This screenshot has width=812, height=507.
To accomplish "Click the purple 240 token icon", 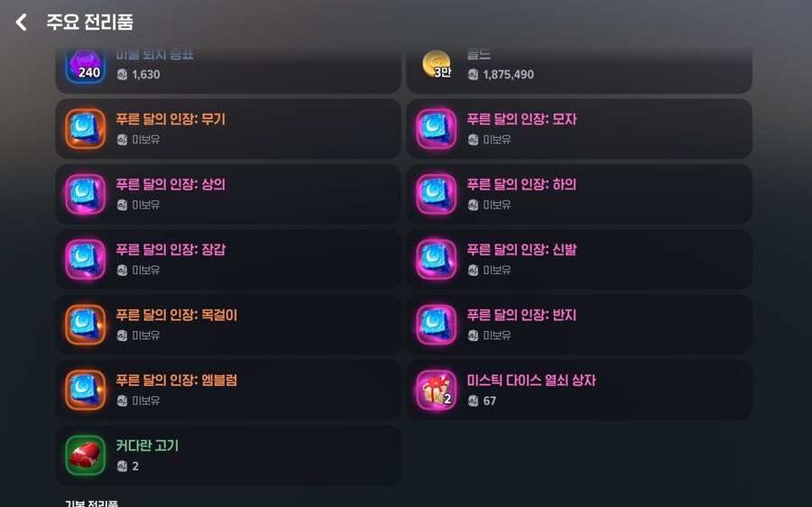I will 86,64.
